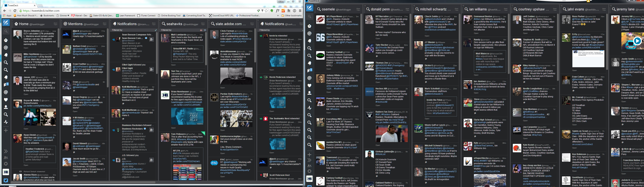This screenshot has height=187, width=644.
Task: Open messages flag icon in Chrome TweetDeck sidebar
Action: (6, 85)
